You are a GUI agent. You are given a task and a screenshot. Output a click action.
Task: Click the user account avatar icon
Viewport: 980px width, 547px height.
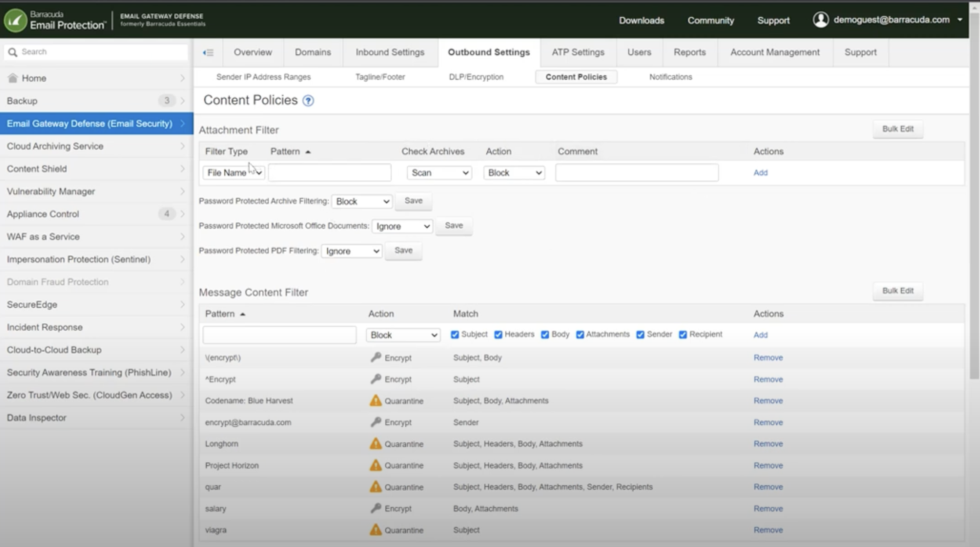(820, 20)
